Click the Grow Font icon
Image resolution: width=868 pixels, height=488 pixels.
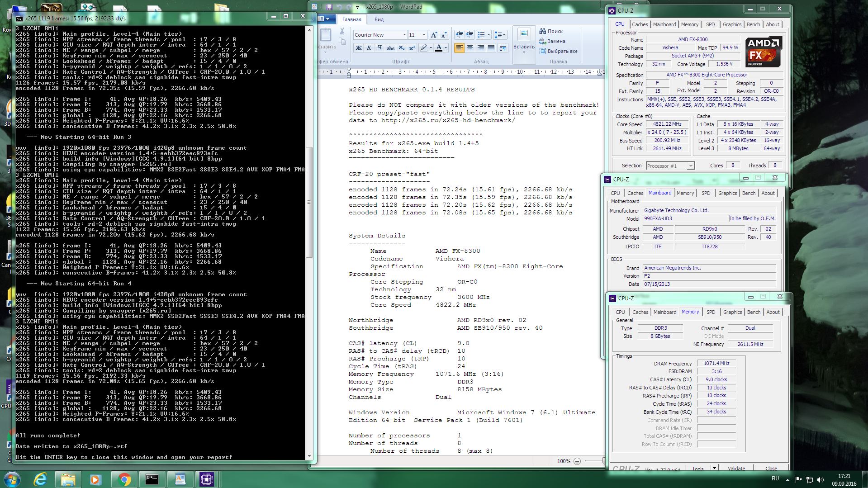[434, 35]
